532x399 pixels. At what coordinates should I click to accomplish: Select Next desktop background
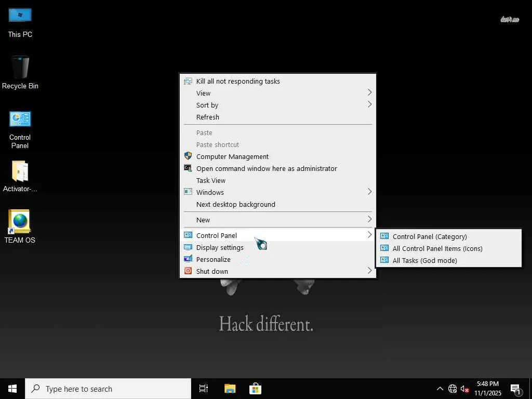[x=277, y=204]
